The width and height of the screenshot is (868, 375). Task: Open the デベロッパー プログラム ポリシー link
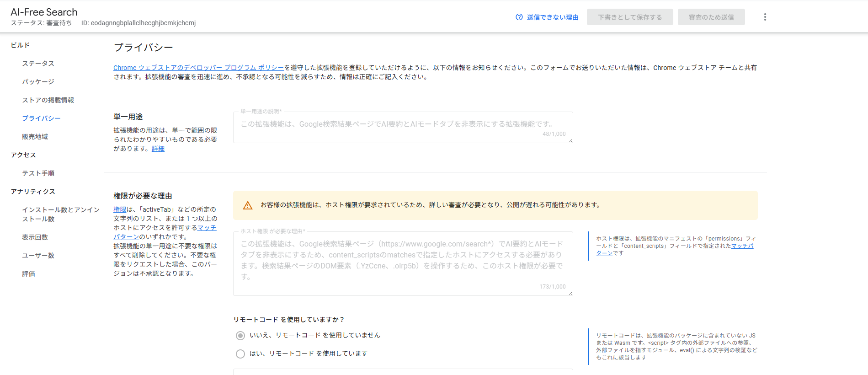(x=199, y=68)
